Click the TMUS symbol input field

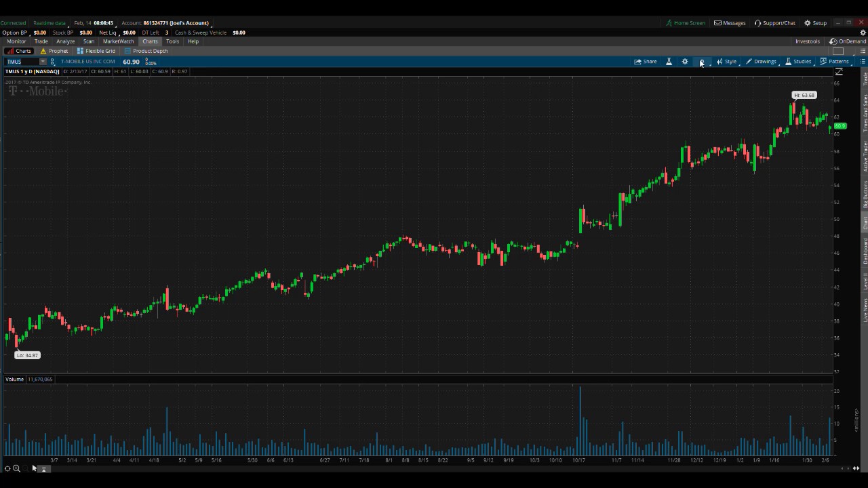coord(22,62)
